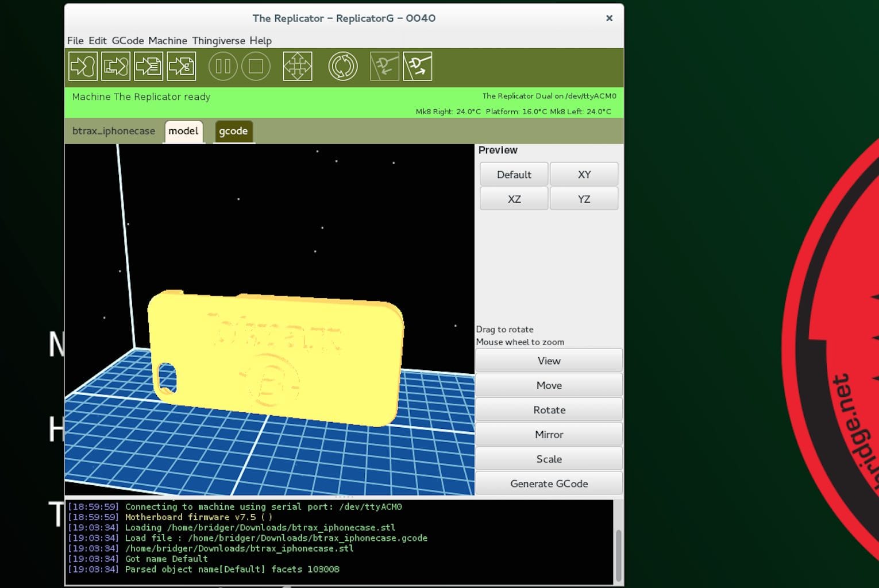Stop the build with the stop icon
The width and height of the screenshot is (879, 588).
(x=256, y=67)
